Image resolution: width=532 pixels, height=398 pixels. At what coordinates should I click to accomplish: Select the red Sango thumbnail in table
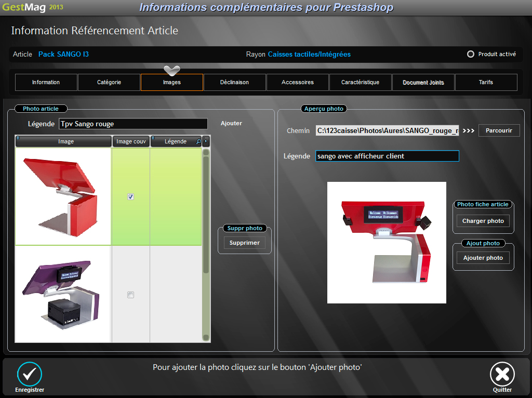tap(63, 196)
